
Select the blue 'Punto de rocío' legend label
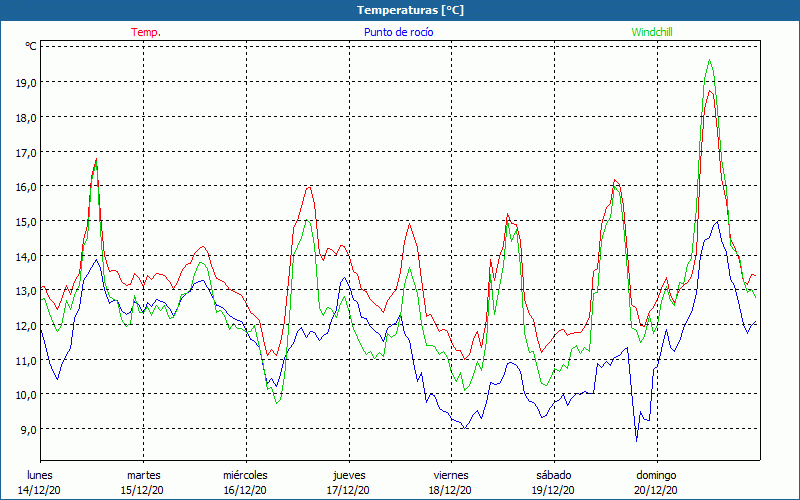tap(398, 32)
